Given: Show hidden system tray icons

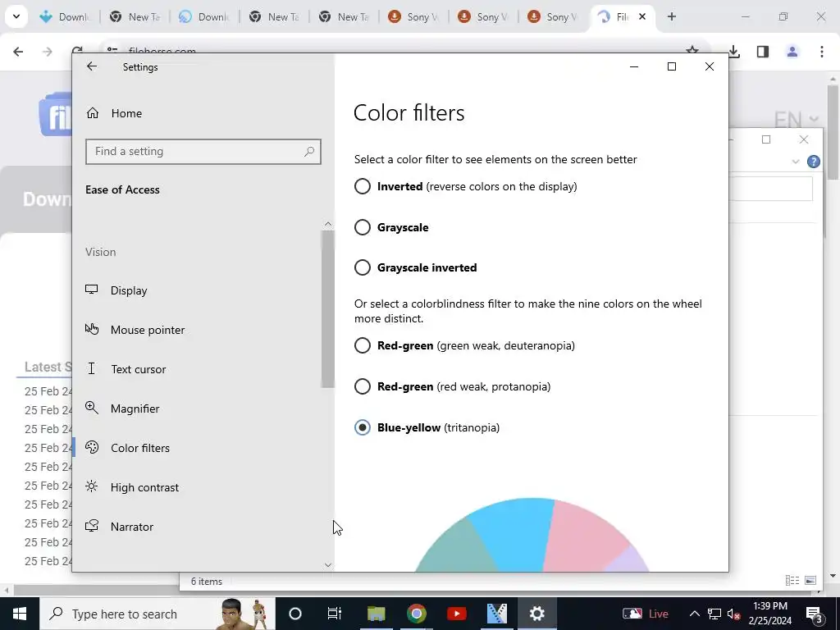Looking at the screenshot, I should pos(694,614).
